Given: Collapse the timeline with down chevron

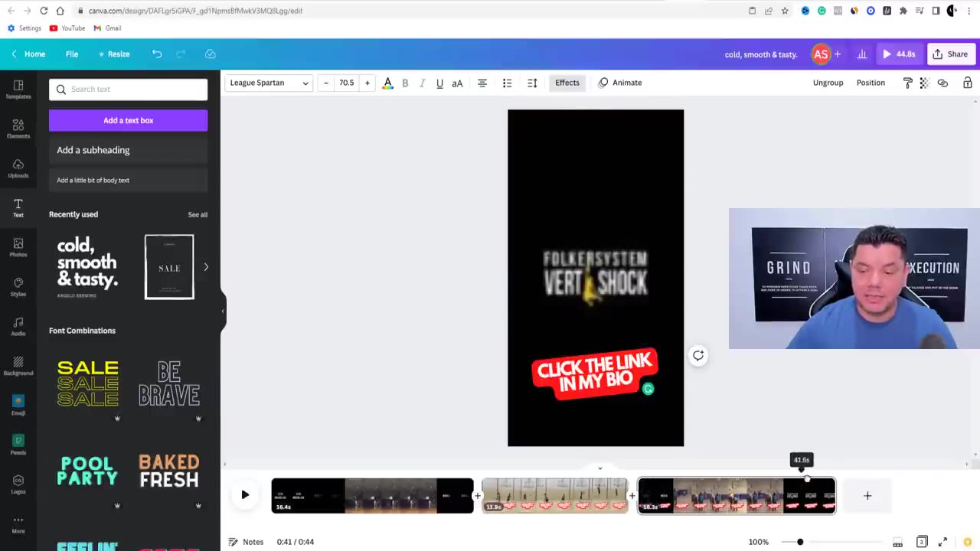Looking at the screenshot, I should point(599,468).
